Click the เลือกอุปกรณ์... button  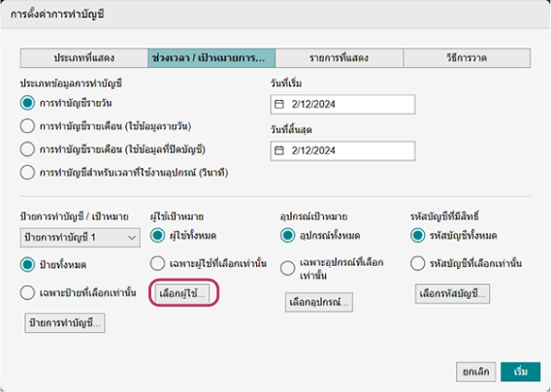(x=319, y=303)
